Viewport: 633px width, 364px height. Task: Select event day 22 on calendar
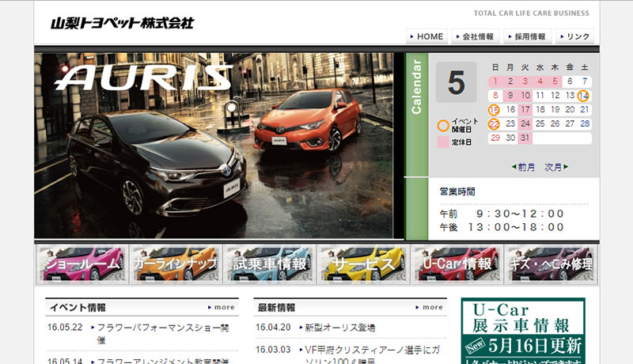[x=494, y=124]
